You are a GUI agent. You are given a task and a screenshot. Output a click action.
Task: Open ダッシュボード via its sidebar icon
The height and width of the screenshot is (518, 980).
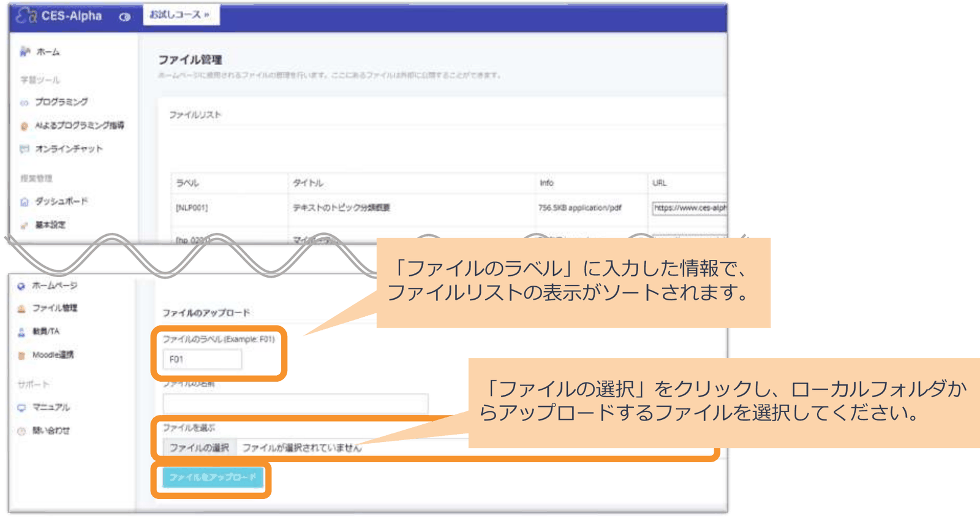click(x=24, y=202)
